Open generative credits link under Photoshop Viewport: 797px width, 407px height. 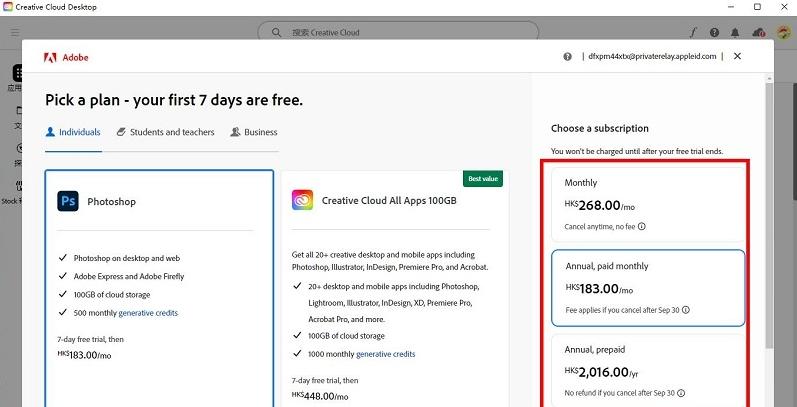[x=148, y=313]
